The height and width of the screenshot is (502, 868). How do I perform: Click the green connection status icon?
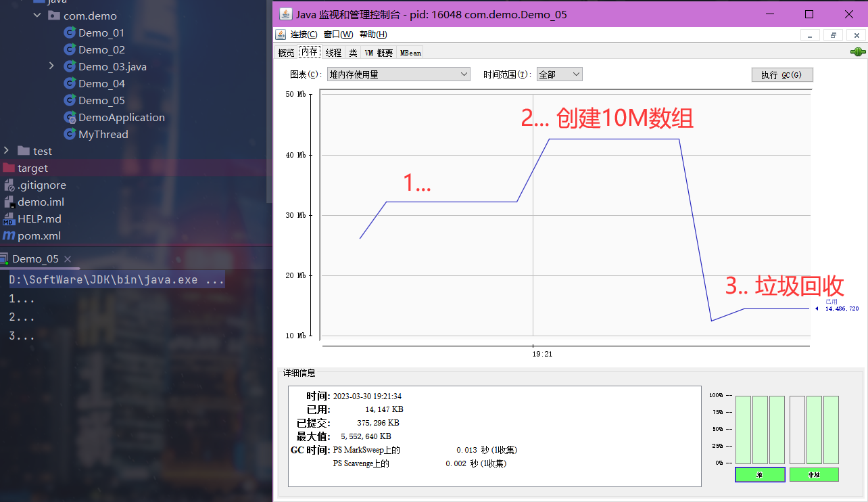click(857, 53)
